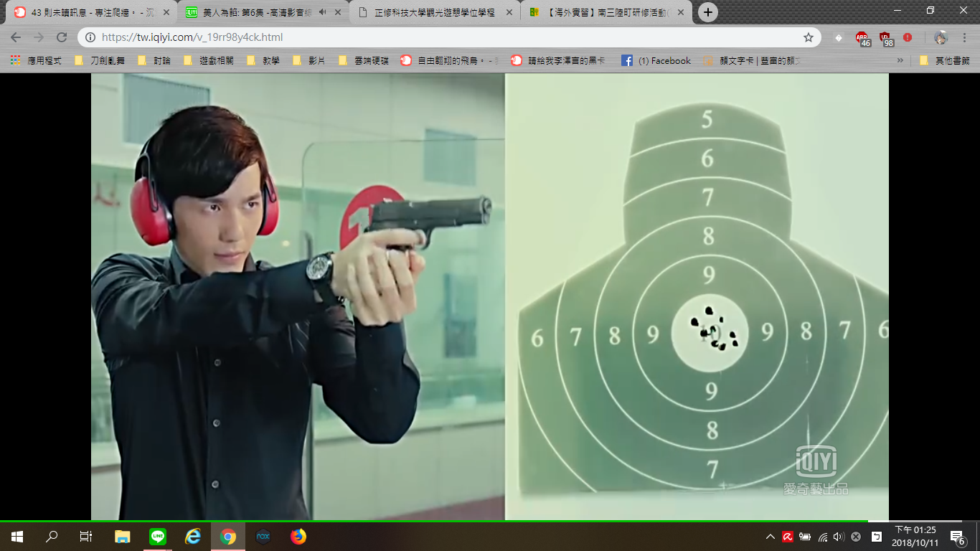The width and height of the screenshot is (980, 551).
Task: Close the 美人為餡 tab
Action: pos(338,12)
